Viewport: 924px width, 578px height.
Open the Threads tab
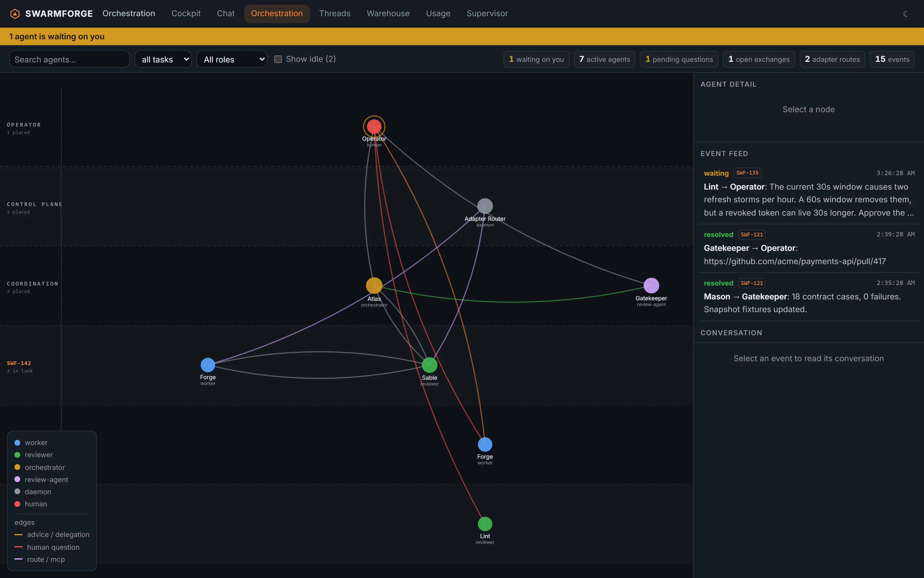pos(334,13)
